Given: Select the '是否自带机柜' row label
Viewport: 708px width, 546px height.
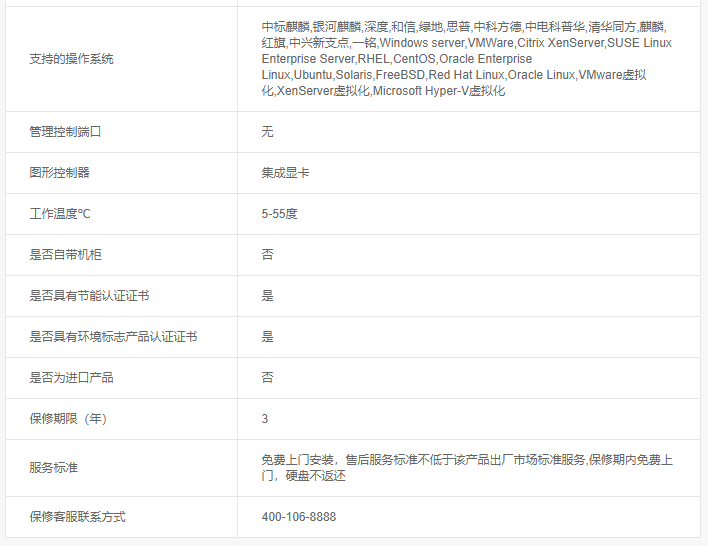Looking at the screenshot, I should pos(65,255).
